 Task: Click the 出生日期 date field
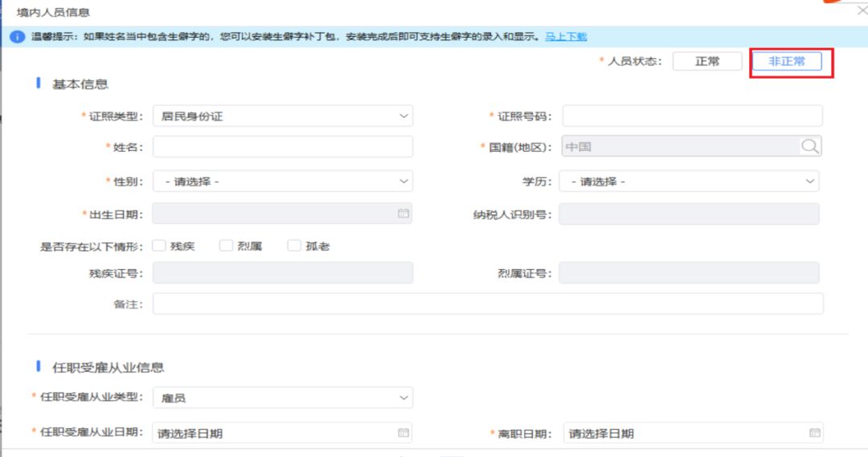pyautogui.click(x=283, y=214)
